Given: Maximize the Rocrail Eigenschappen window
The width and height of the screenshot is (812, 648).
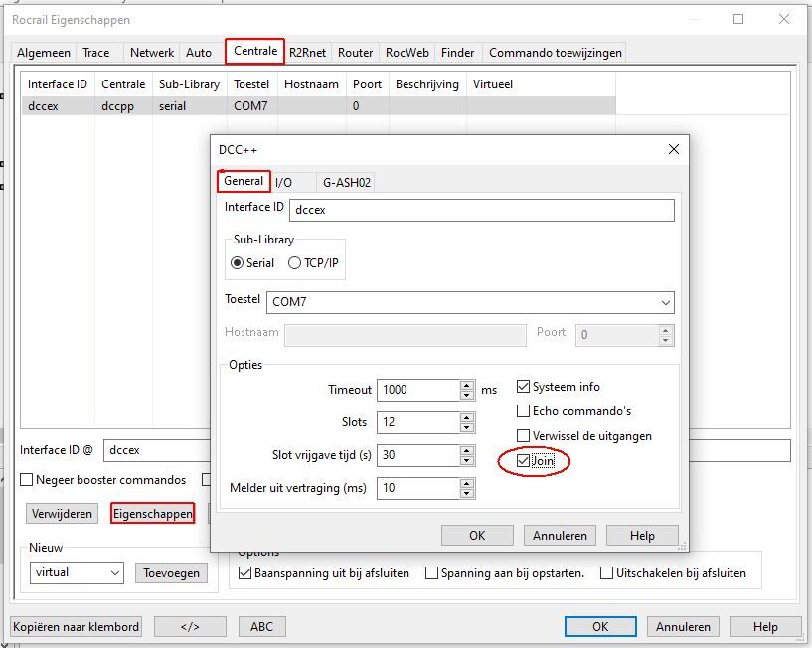Looking at the screenshot, I should pyautogui.click(x=738, y=19).
